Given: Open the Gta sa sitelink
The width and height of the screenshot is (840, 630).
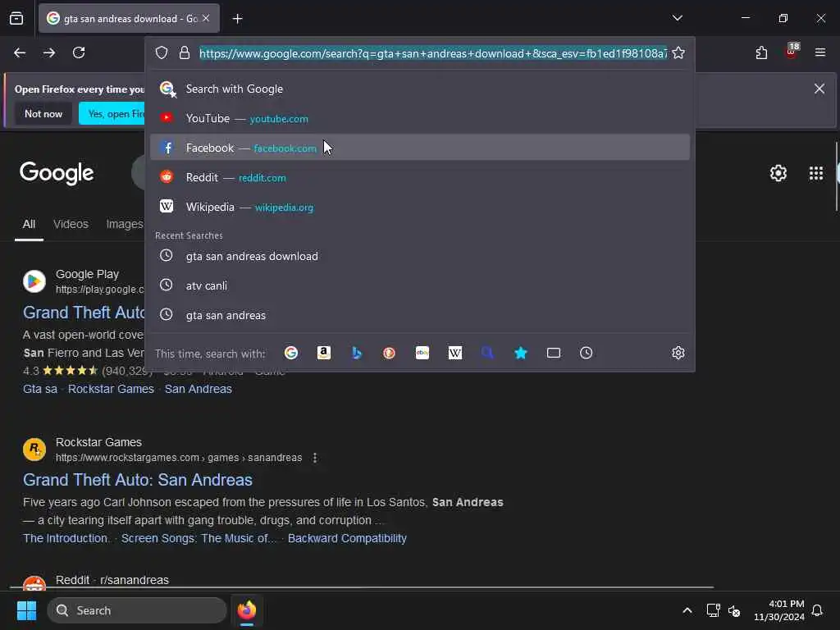Looking at the screenshot, I should coord(40,389).
